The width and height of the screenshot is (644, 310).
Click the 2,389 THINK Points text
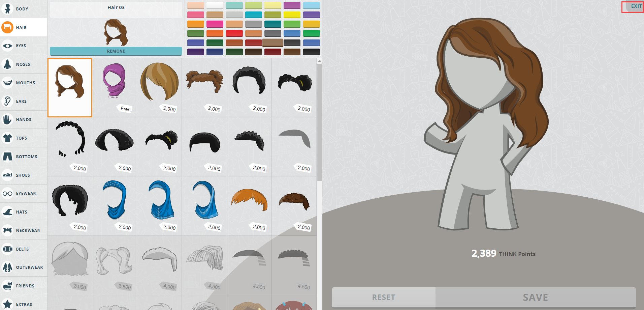503,253
